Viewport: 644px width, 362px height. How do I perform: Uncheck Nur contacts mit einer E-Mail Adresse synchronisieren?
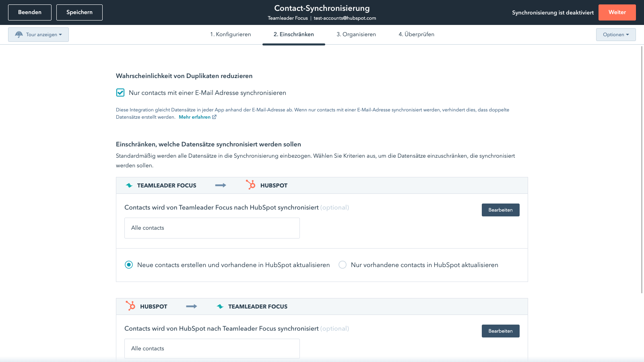pos(120,93)
